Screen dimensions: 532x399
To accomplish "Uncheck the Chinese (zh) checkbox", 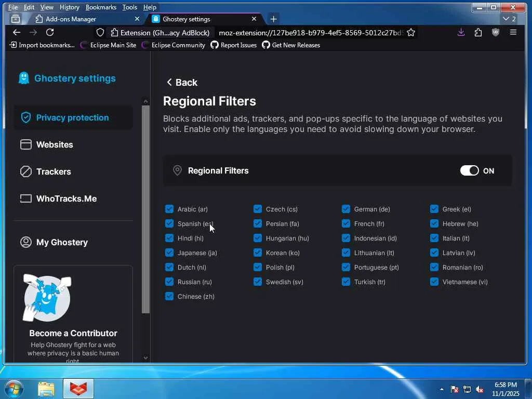I will click(x=169, y=297).
